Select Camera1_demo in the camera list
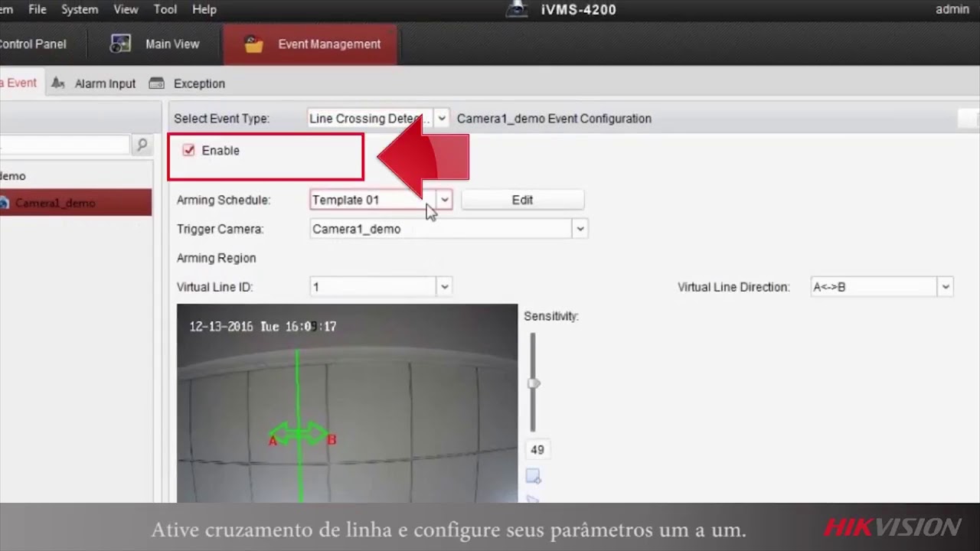 (x=75, y=203)
